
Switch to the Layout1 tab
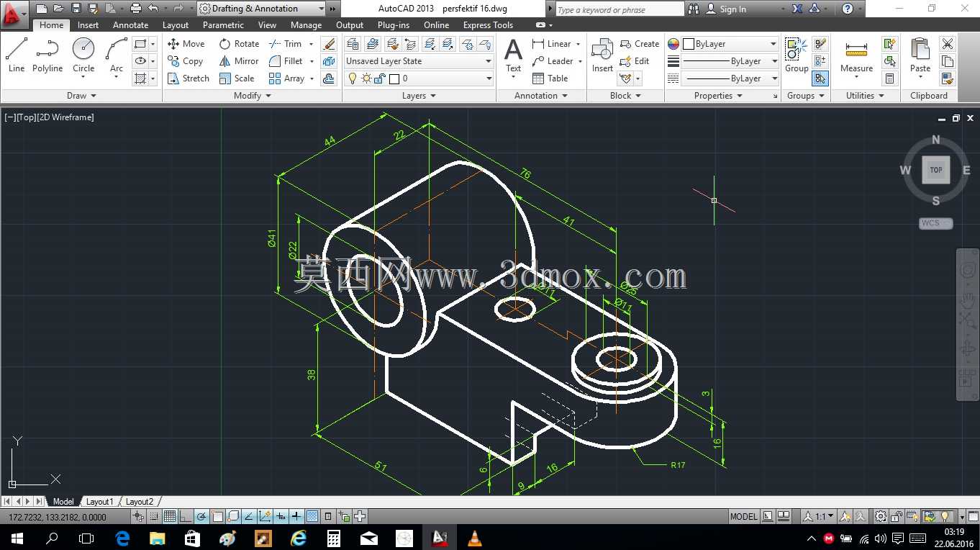(x=99, y=502)
